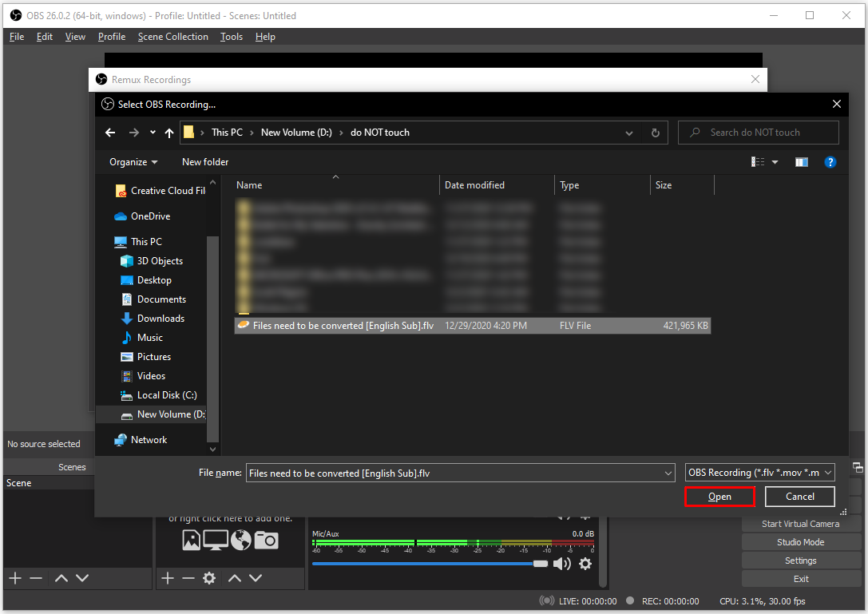This screenshot has width=868, height=614.
Task: Select the Files need to be converted flv file
Action: click(472, 326)
